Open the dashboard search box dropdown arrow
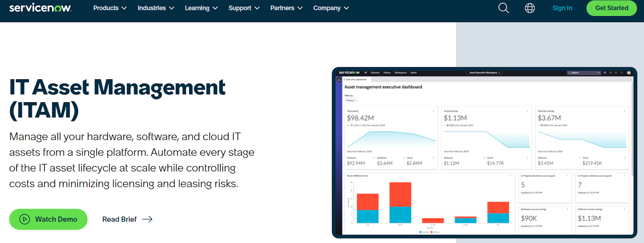644x243 pixels. [x=599, y=73]
